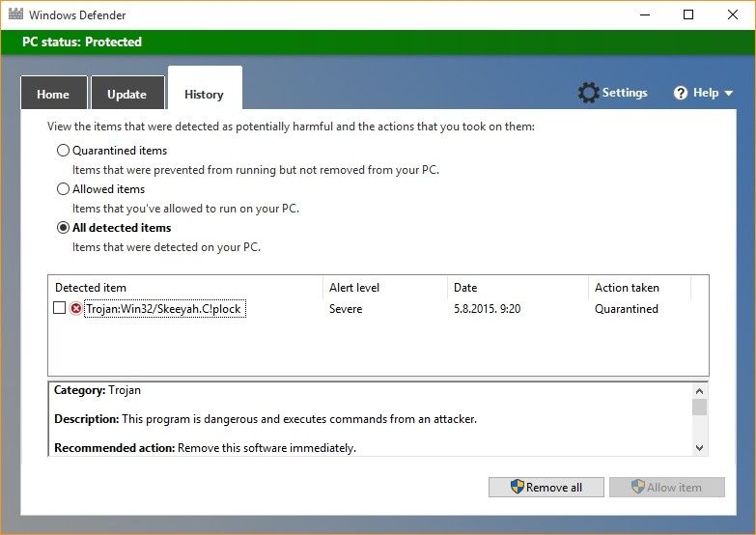Sort by Alert level column header
This screenshot has height=535, width=756.
385,288
